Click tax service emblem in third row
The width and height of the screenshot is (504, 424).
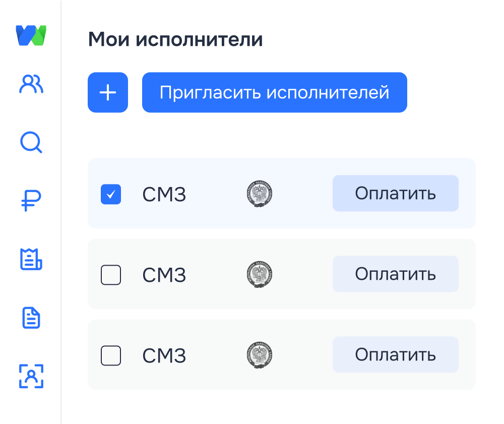click(x=260, y=355)
